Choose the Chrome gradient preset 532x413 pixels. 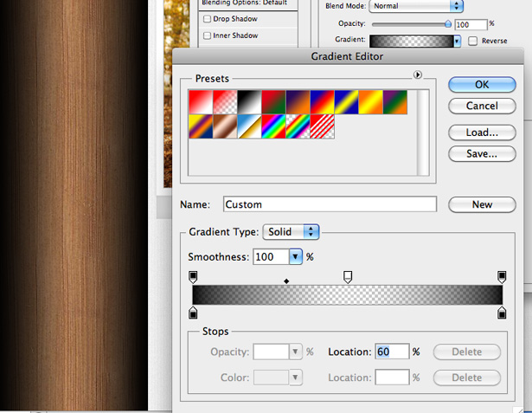click(249, 126)
